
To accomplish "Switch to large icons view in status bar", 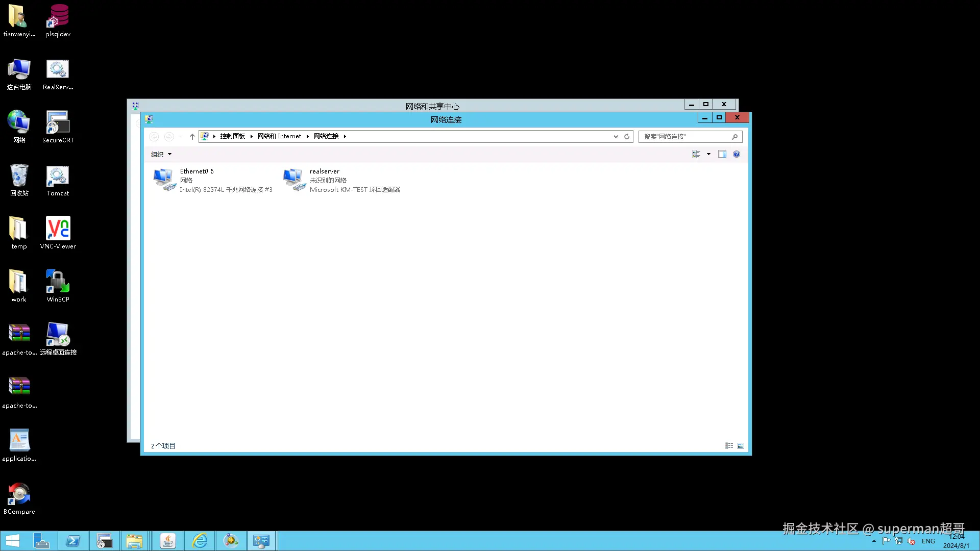I will coord(741,446).
